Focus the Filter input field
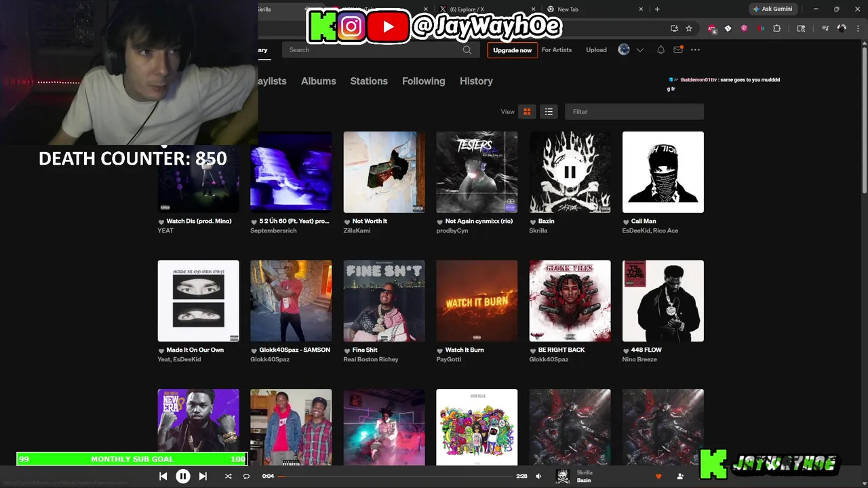 coord(634,112)
